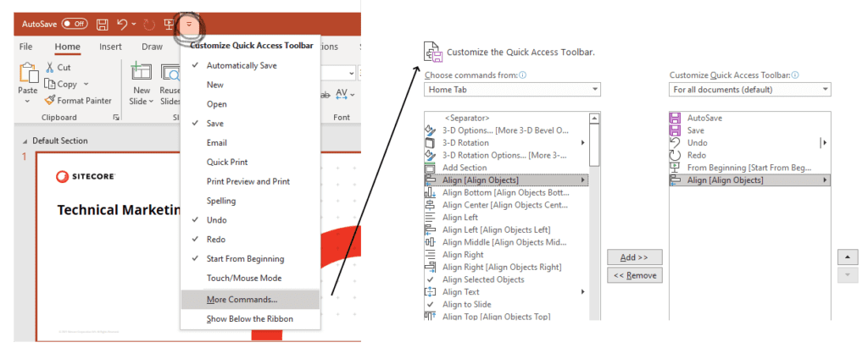This screenshot has height=359, width=868.
Task: Select Align Right [Align Objects Right] command
Action: [x=506, y=268]
